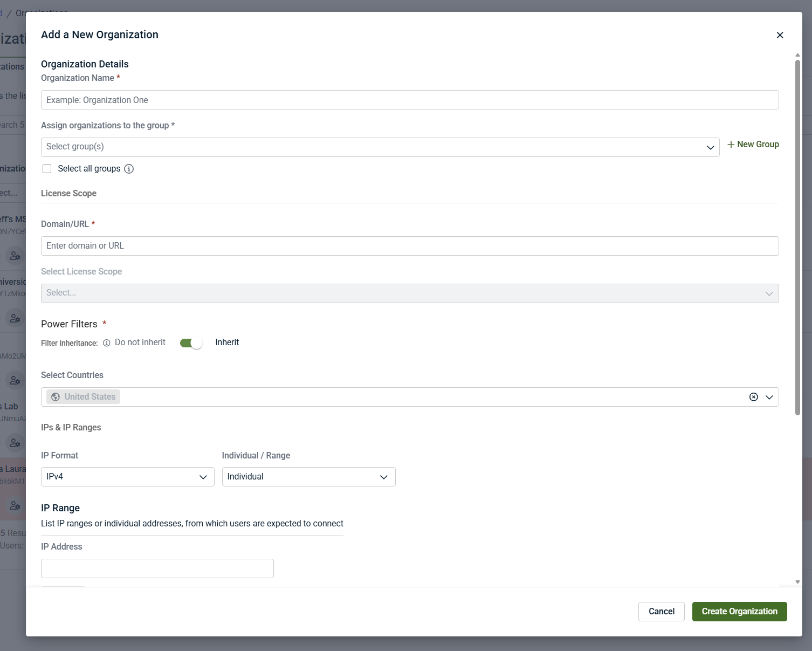Click the New Group link

(753, 145)
